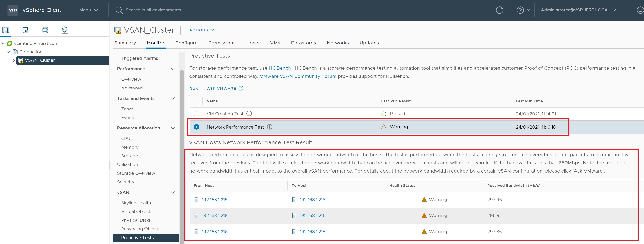Open Skyline Health in vSAN menu

136,203
